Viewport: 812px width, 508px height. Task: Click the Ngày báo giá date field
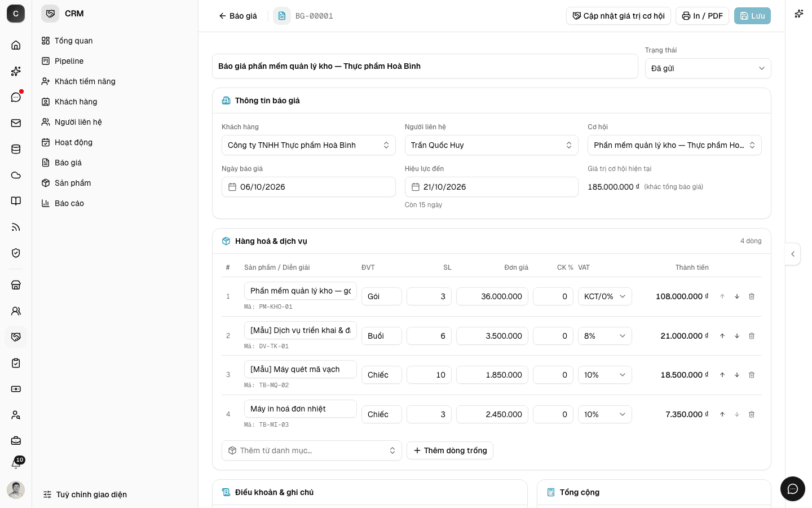308,187
